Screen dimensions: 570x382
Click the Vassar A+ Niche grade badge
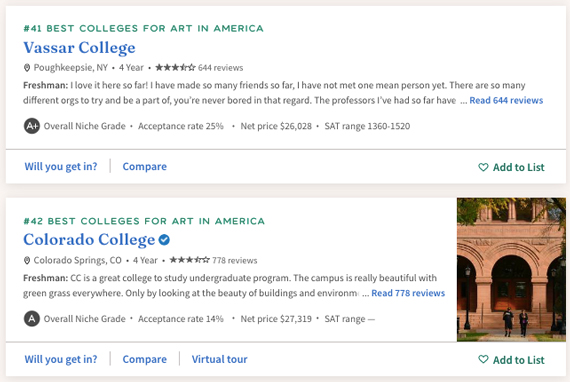[x=32, y=126]
